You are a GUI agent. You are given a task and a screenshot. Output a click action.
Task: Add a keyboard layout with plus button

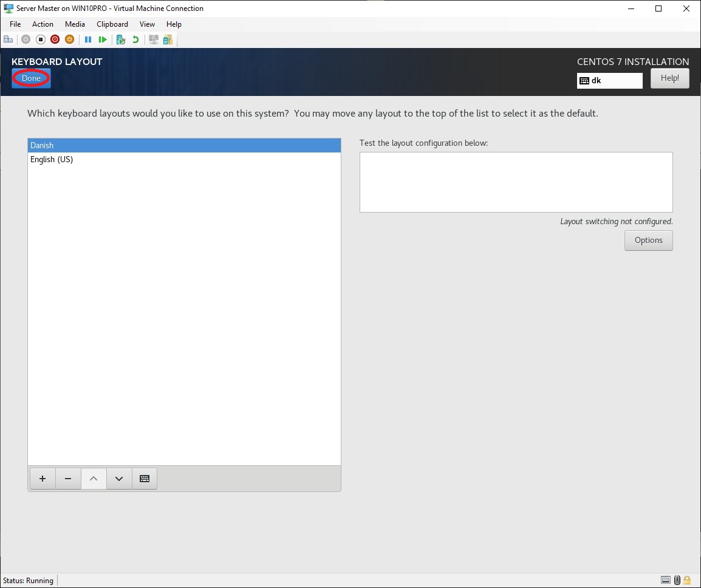(x=43, y=479)
